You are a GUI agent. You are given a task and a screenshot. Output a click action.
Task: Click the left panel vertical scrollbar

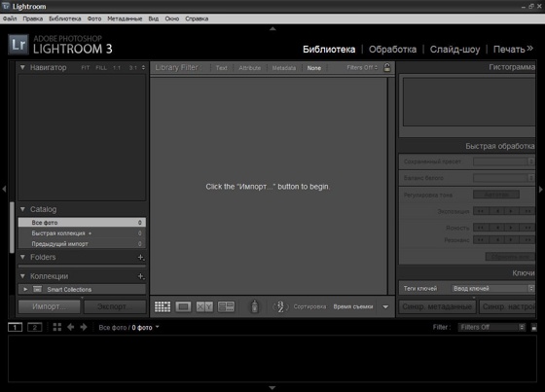12,228
